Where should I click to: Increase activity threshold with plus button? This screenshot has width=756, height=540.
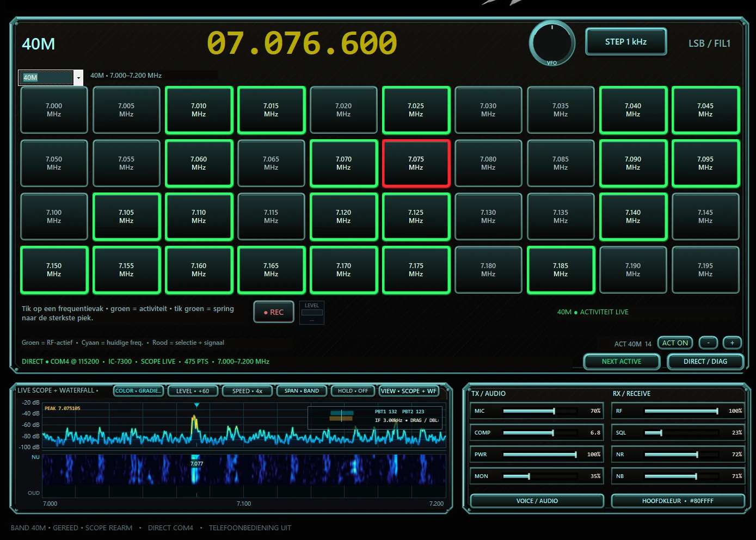[x=732, y=343]
